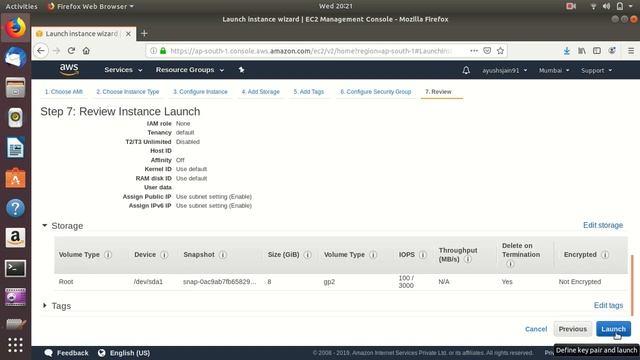This screenshot has height=360, width=640.
Task: Open a new browser tab
Action: 144,33
